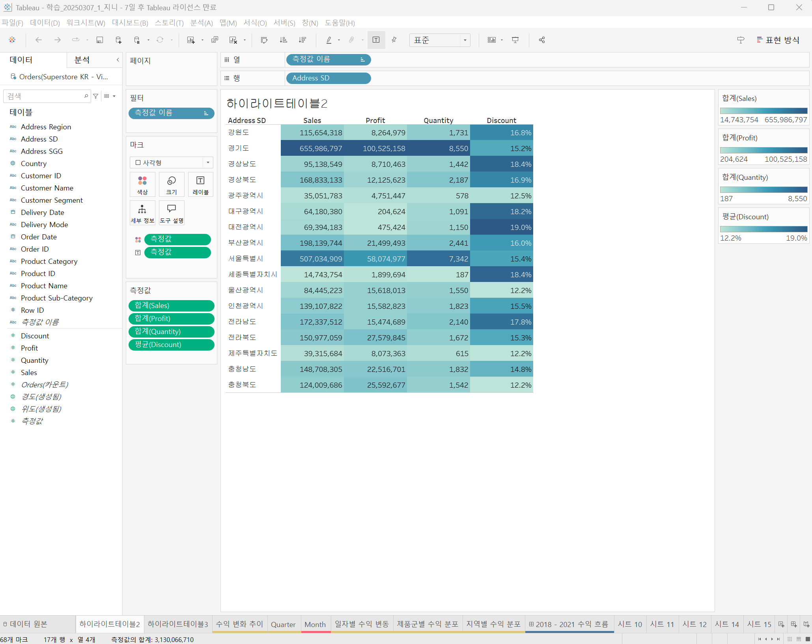Collapse the data side pane
The height and width of the screenshot is (644, 812).
tap(118, 60)
